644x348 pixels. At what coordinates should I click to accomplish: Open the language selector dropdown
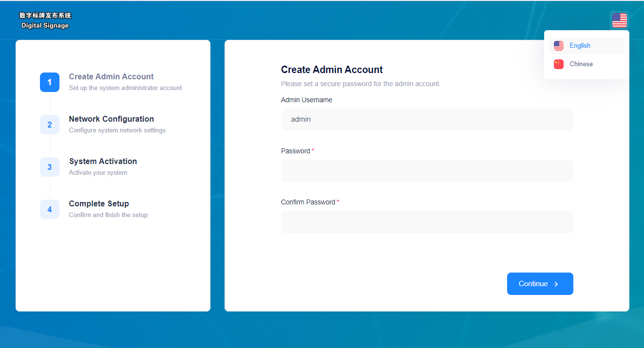pos(619,20)
